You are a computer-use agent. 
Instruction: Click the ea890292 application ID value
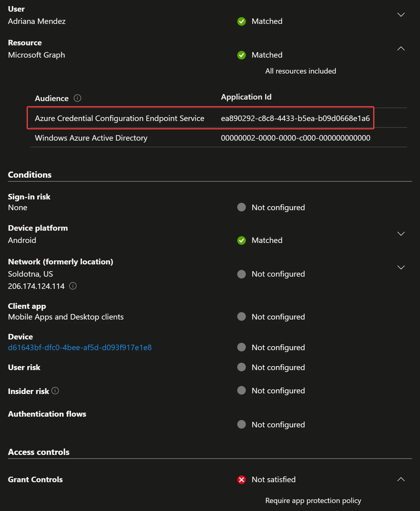point(295,118)
